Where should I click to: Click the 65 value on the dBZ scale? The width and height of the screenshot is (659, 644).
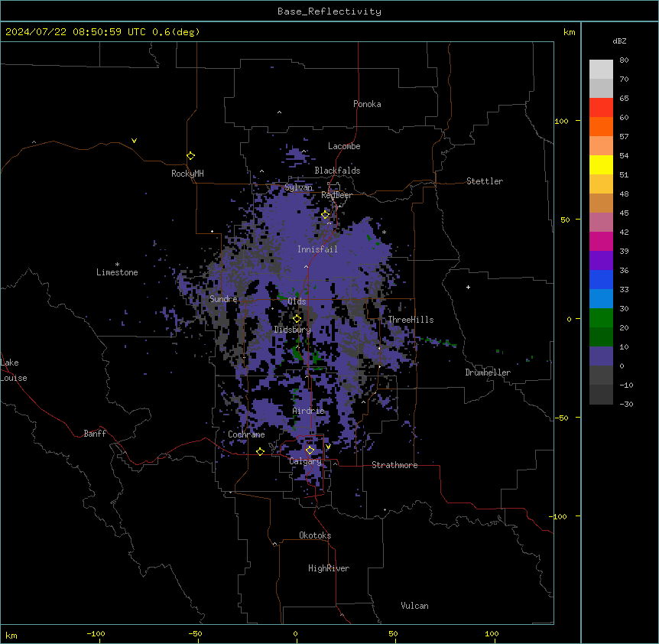click(624, 99)
